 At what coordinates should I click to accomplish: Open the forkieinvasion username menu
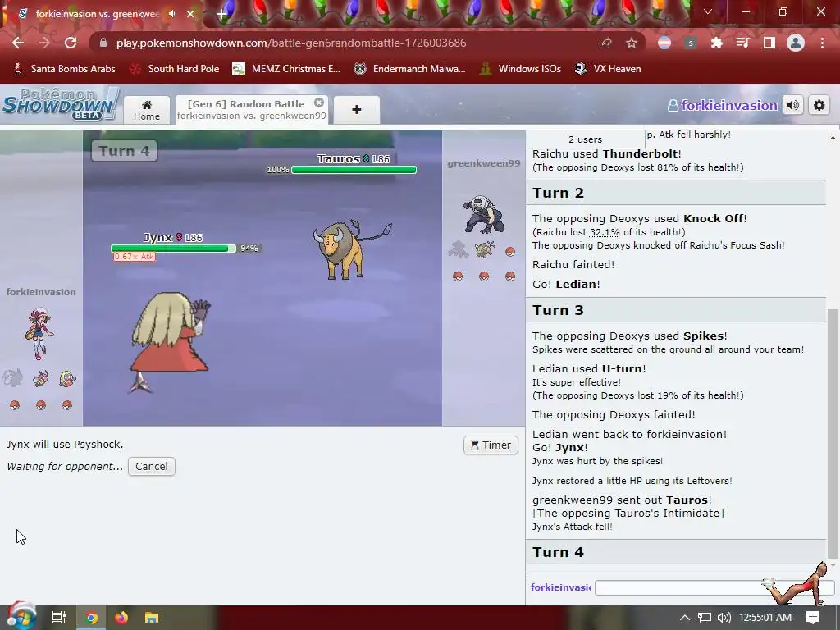tap(723, 106)
